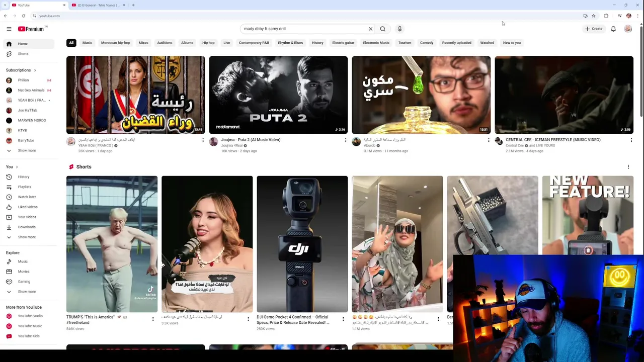Open a new browser tab
Image resolution: width=644 pixels, height=362 pixels.
point(133,5)
